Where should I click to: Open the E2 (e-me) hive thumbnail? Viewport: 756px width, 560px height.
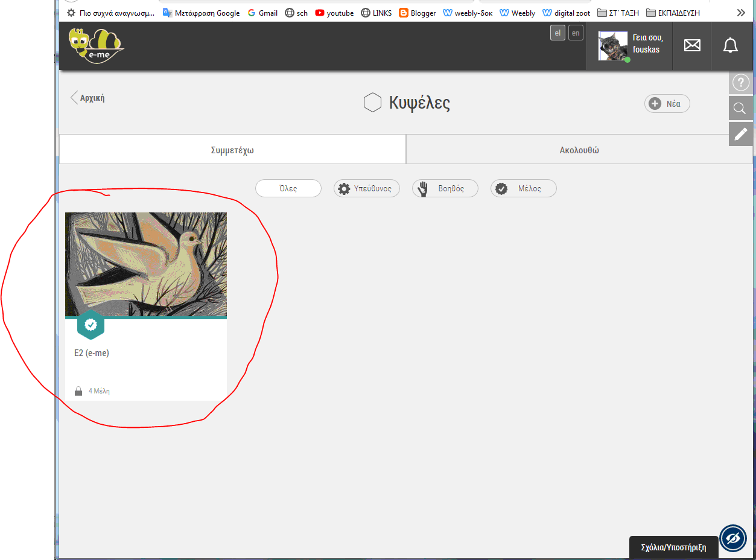coord(146,264)
